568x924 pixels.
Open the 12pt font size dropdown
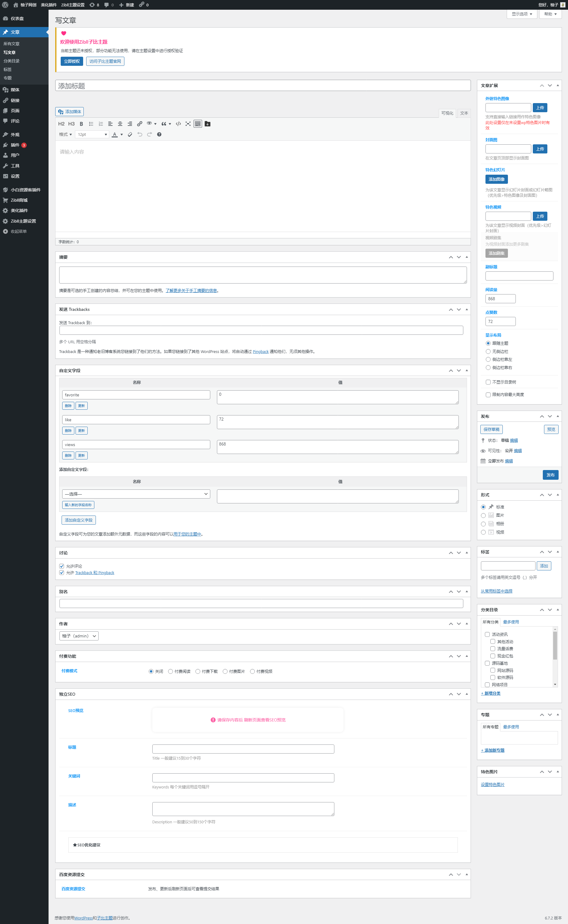pos(92,134)
